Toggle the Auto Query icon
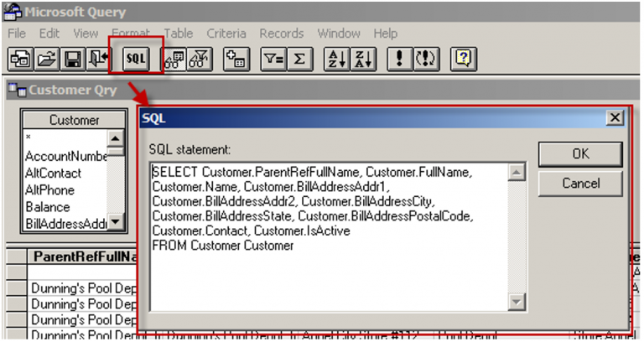This screenshot has width=644, height=342. tap(427, 59)
